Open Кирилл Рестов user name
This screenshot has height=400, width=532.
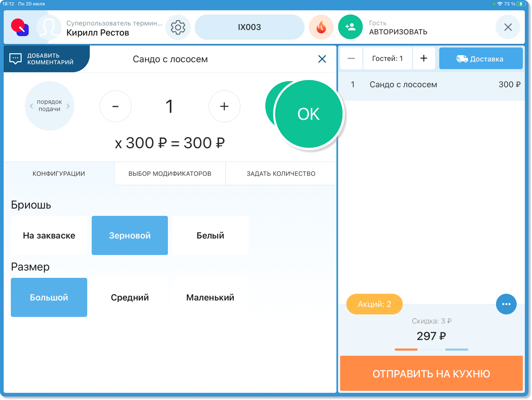tap(98, 33)
